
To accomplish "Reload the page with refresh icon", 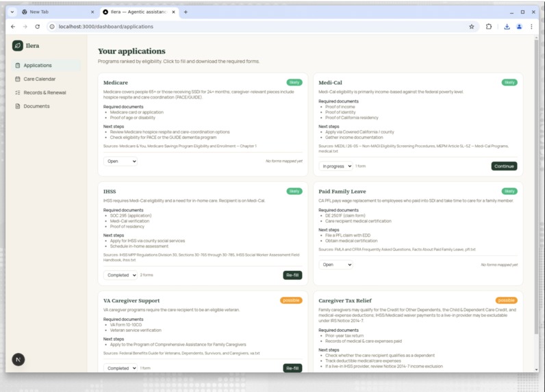I will click(38, 27).
